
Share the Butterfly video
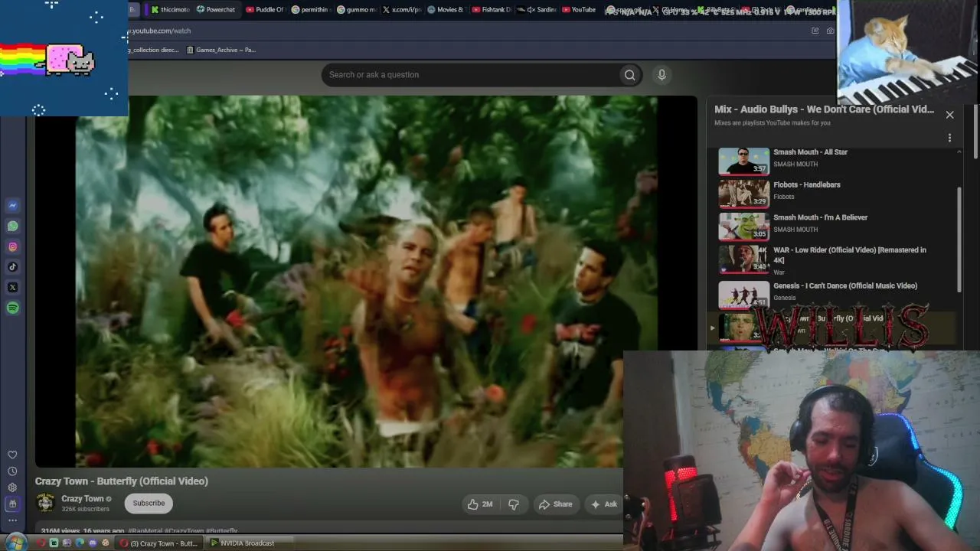click(556, 504)
